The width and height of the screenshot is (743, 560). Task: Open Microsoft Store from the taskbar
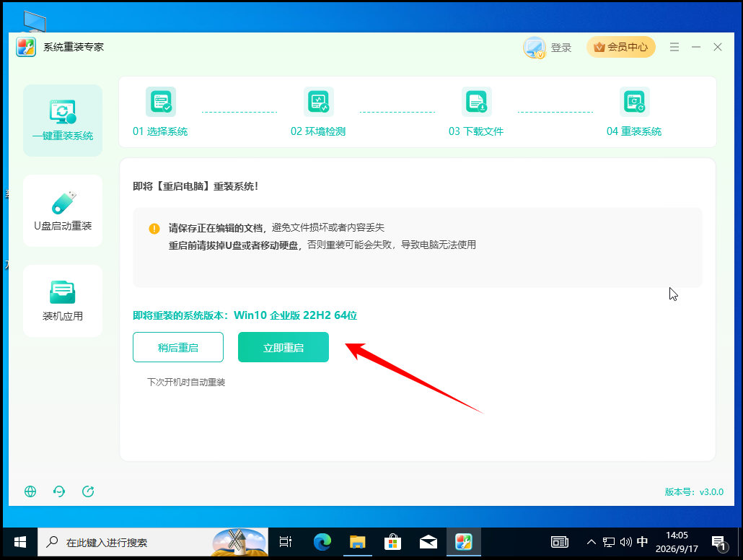[393, 542]
